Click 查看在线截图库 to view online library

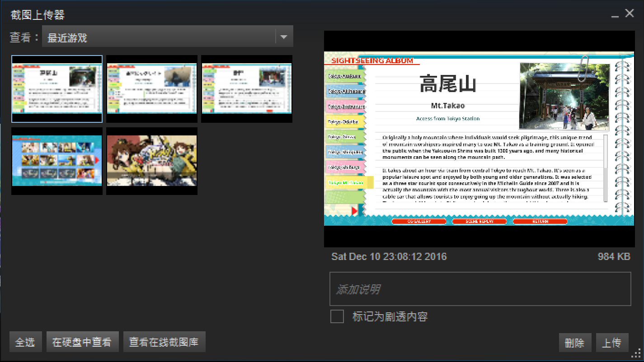point(165,342)
